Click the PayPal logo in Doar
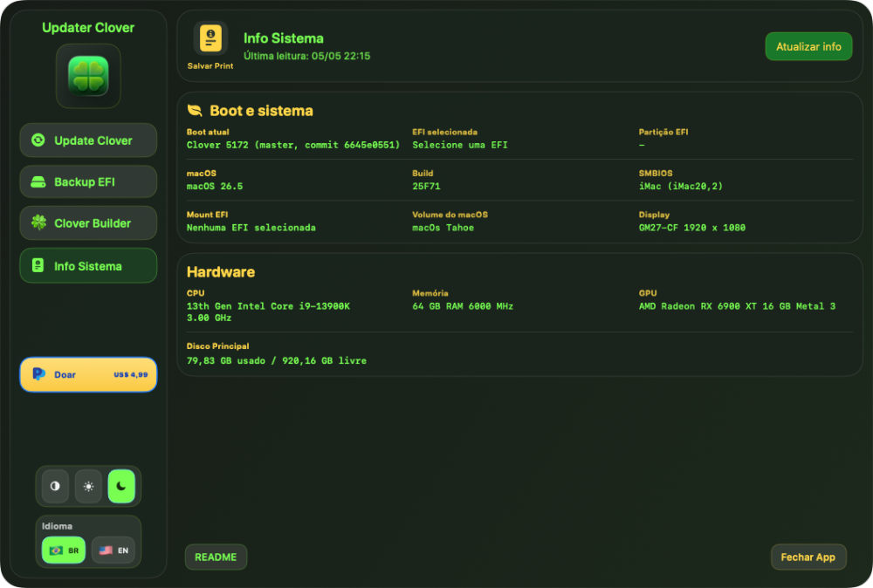The height and width of the screenshot is (588, 873). click(38, 374)
